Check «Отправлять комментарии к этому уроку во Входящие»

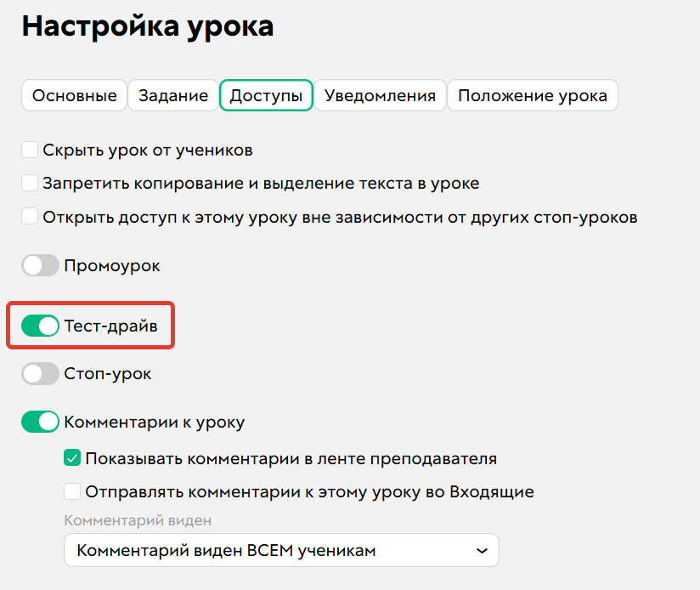pos(70,491)
